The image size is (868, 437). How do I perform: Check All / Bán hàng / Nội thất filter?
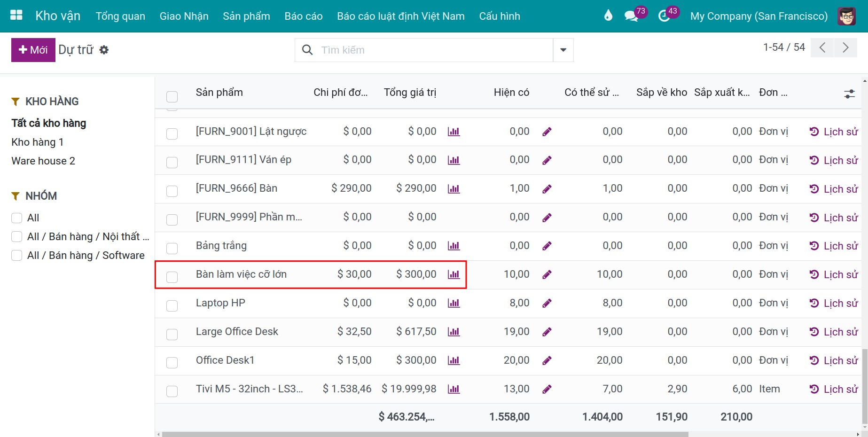click(x=16, y=236)
